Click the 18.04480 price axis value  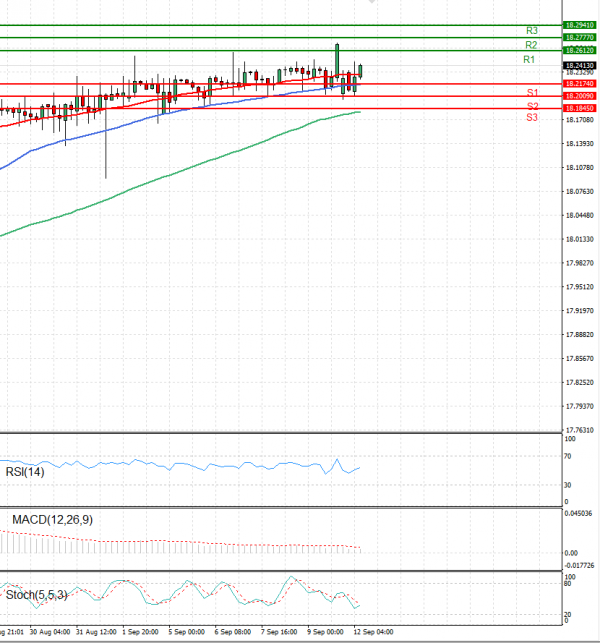point(579,215)
